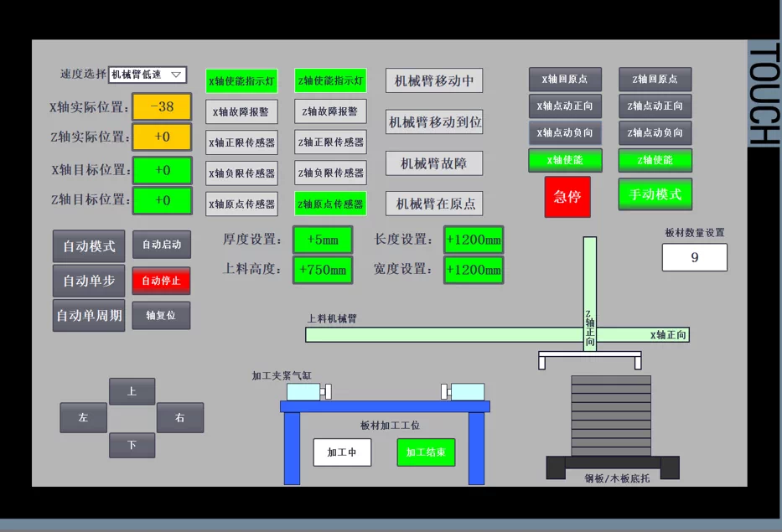
Task: Hit the red 急停 emergency stop button
Action: (567, 196)
